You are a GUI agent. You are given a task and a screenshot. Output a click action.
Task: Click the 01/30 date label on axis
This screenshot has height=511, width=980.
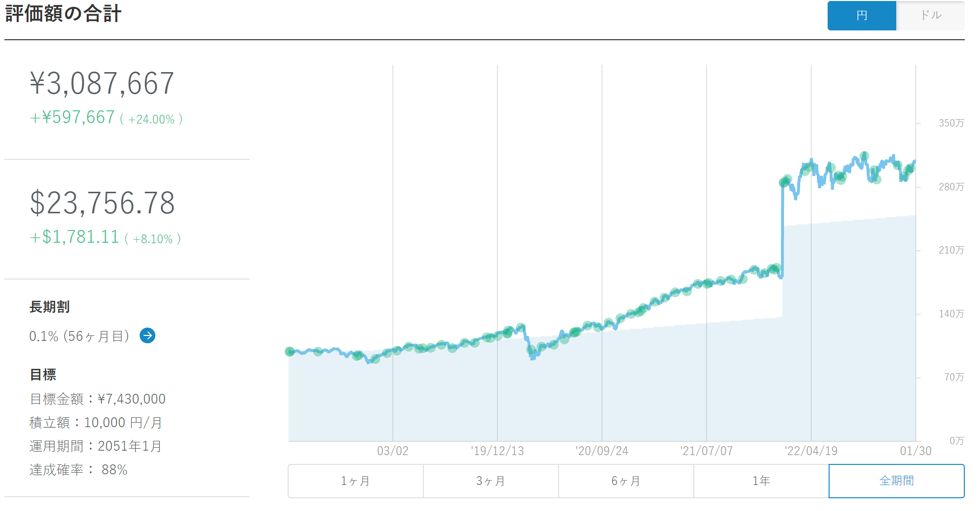click(x=915, y=451)
